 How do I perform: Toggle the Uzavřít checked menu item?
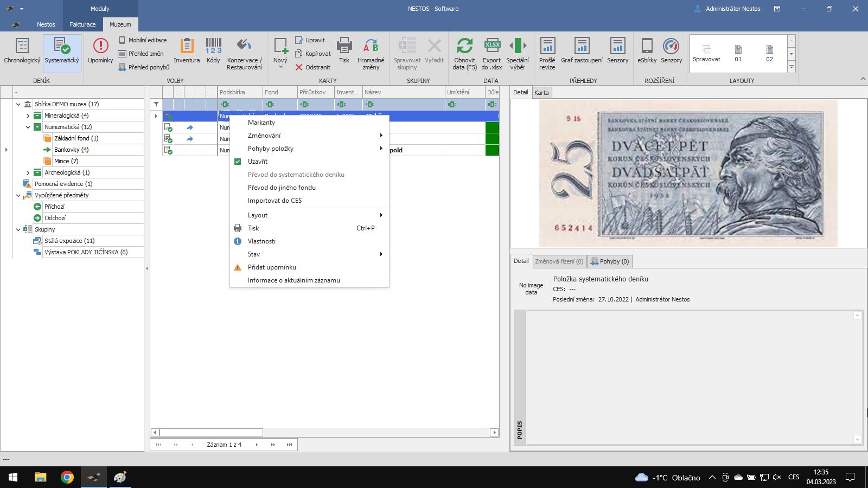[x=309, y=162]
